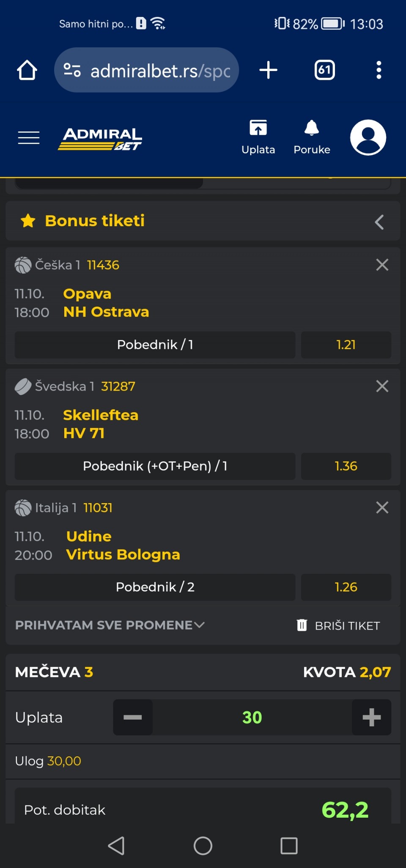This screenshot has height=868, width=406.
Task: Select the 1.21 odds for Opava
Action: [x=346, y=345]
